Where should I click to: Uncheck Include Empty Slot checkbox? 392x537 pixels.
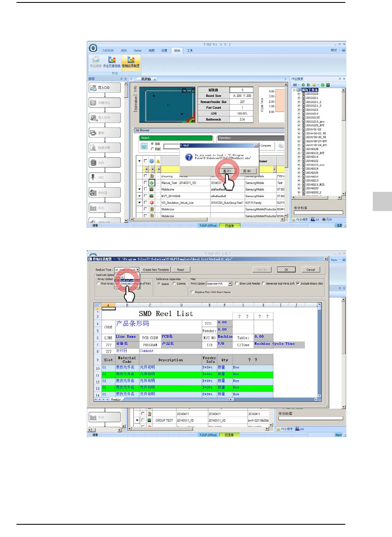pos(298,283)
